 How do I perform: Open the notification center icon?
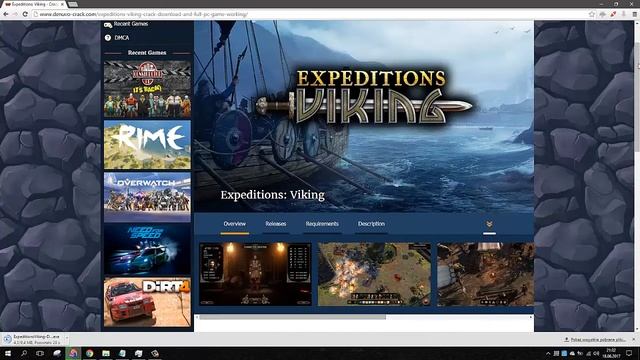pyautogui.click(x=629, y=353)
